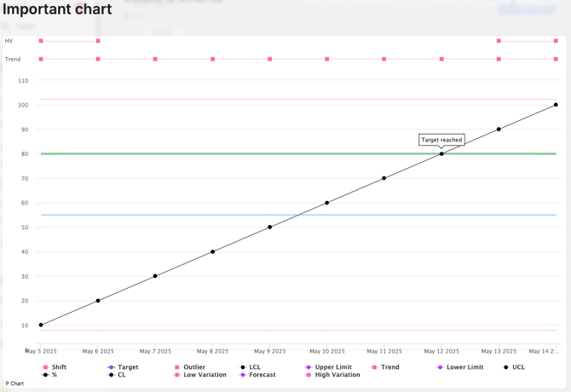Click first HV row marker

[x=41, y=41]
